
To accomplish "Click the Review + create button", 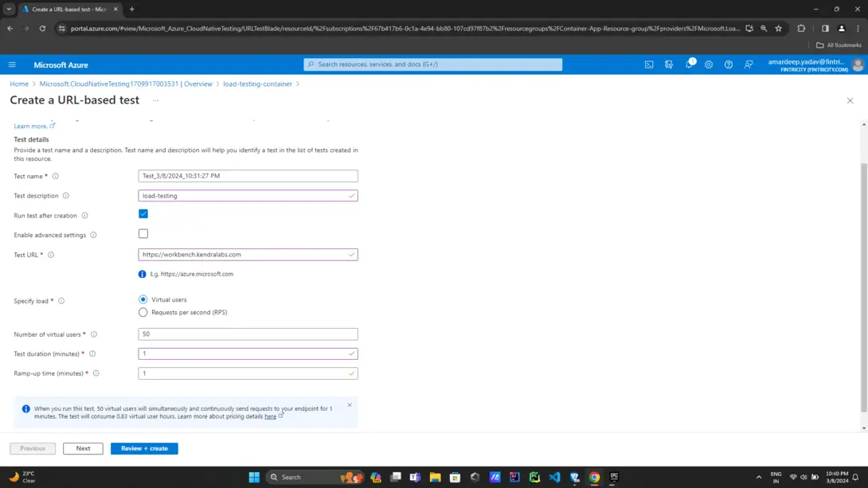I will (x=144, y=448).
